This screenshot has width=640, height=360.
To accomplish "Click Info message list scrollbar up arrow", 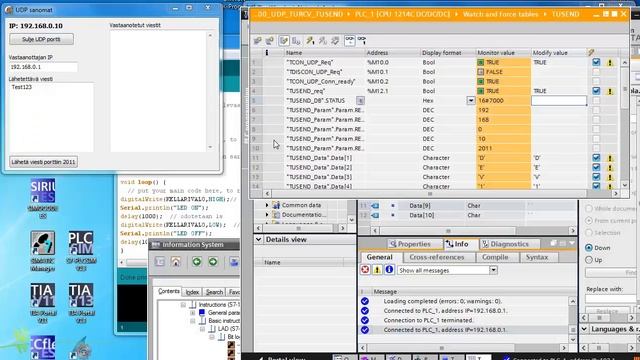I will (x=573, y=301).
